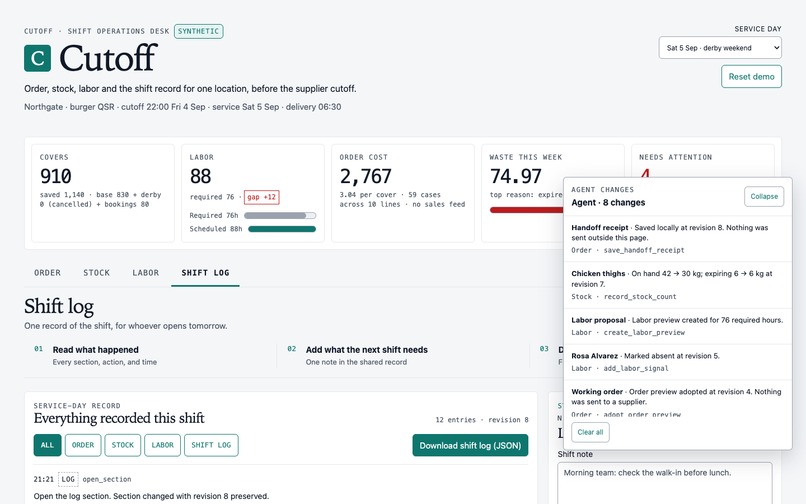Screen dimensions: 806x504
Task: Filter record entries by Stock
Action: coord(122,445)
